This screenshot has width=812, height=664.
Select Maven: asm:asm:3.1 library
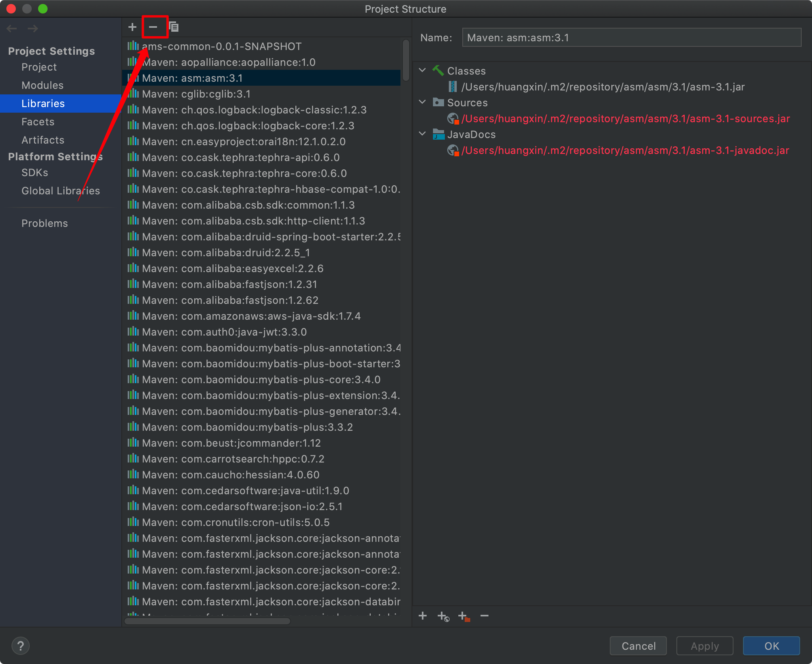[261, 78]
